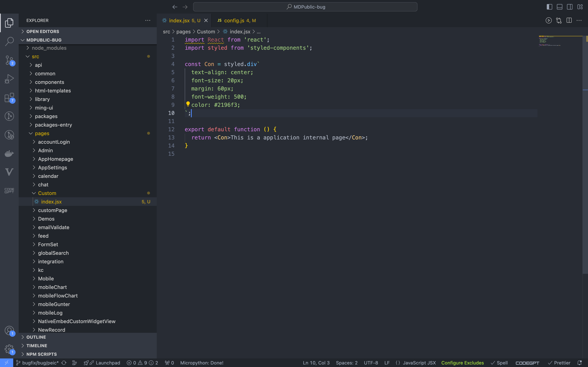This screenshot has height=367, width=588.
Task: Open the CodeGPT sidebar icon
Action: (x=9, y=190)
